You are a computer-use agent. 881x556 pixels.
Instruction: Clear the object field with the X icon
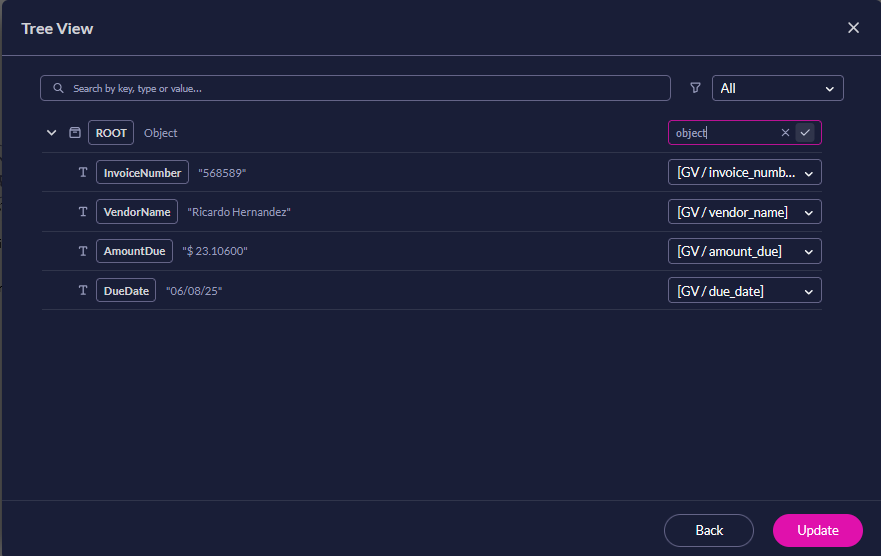(785, 133)
